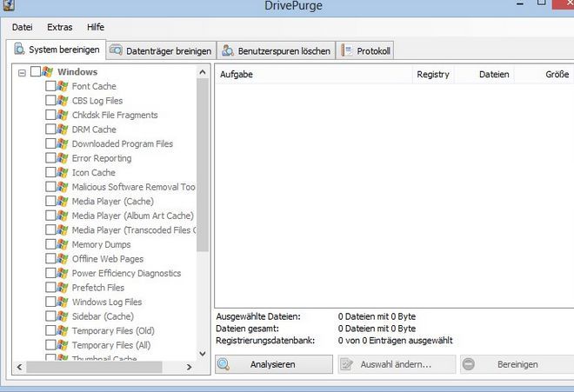The width and height of the screenshot is (574, 392).
Task: Check the Prefetch Files checkbox
Action: click(50, 288)
